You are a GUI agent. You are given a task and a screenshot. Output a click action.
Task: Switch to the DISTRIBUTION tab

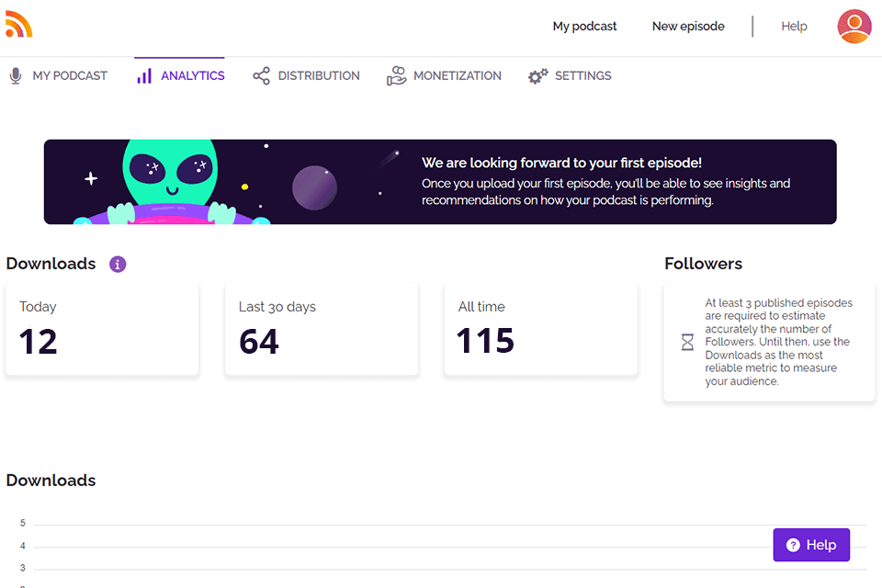pos(306,76)
